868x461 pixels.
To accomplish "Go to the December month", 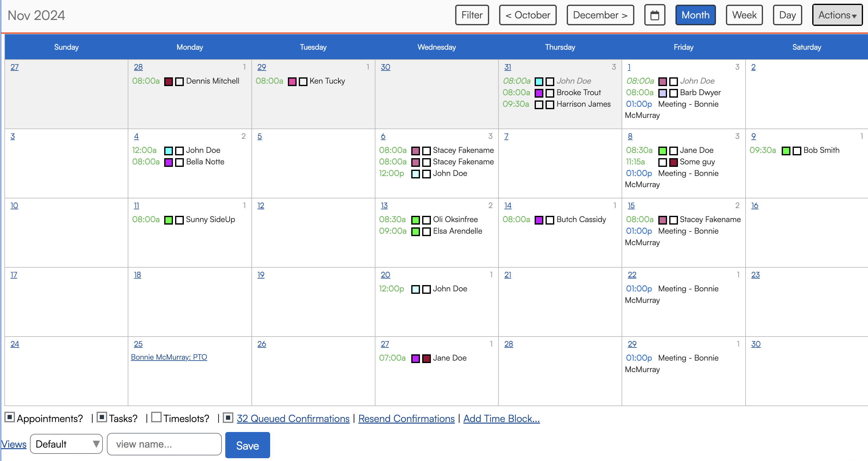I will 600,15.
